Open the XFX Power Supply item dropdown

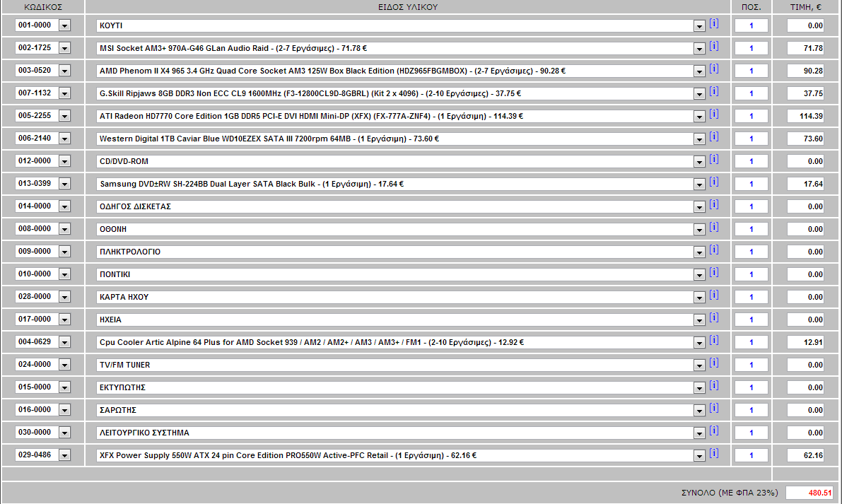[x=699, y=456]
